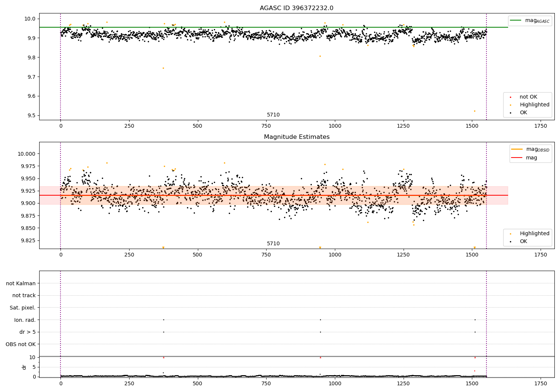Click the 9.975 tick on Magnitude Estimates y-axis
Image resolution: width=560 pixels, height=392 pixels.
[x=28, y=166]
